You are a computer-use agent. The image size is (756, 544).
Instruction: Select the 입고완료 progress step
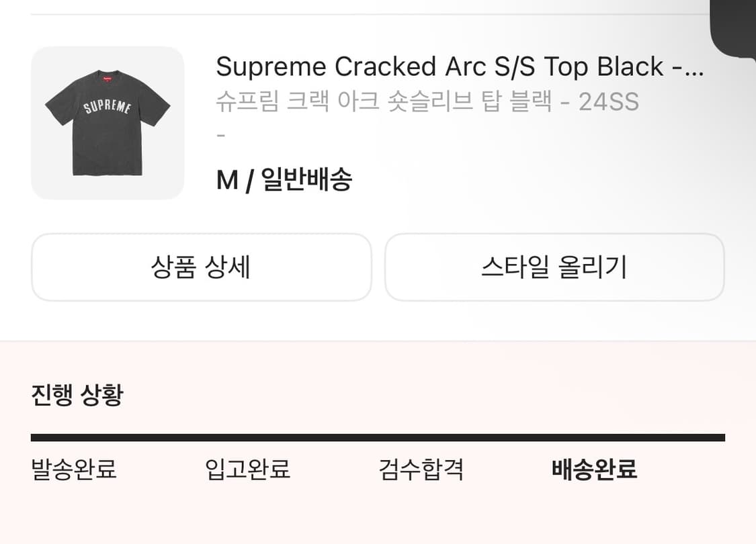(247, 469)
